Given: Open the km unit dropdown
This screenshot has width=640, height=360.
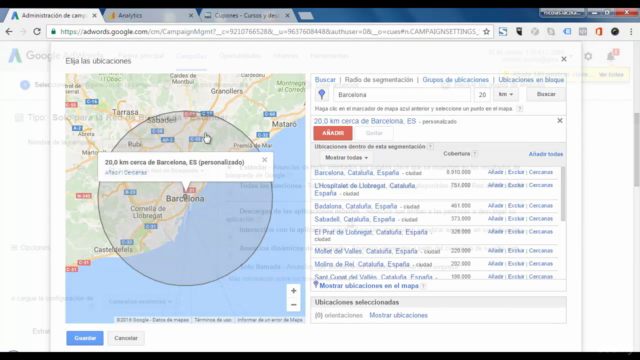Looking at the screenshot, I should (x=505, y=94).
